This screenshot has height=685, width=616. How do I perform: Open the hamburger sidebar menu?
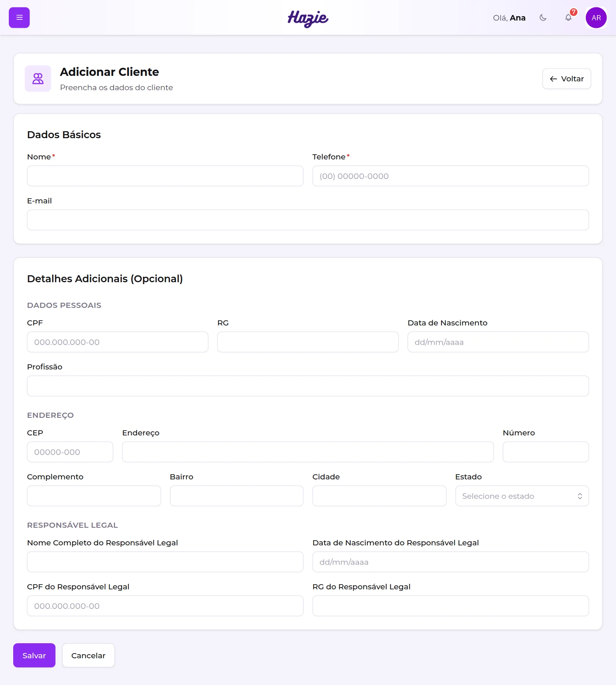[x=19, y=18]
